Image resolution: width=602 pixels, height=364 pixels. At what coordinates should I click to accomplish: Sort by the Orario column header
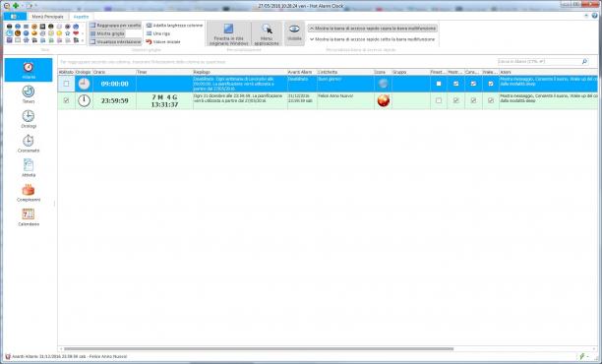click(x=114, y=72)
